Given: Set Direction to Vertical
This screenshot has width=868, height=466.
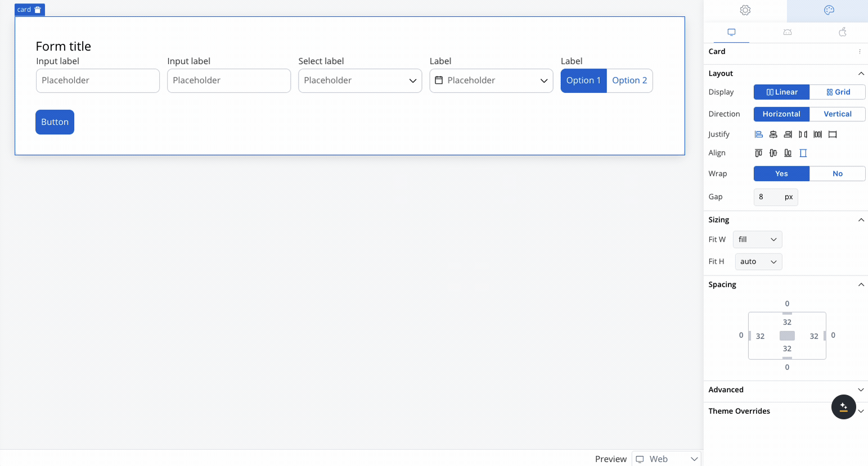Looking at the screenshot, I should pos(838,114).
